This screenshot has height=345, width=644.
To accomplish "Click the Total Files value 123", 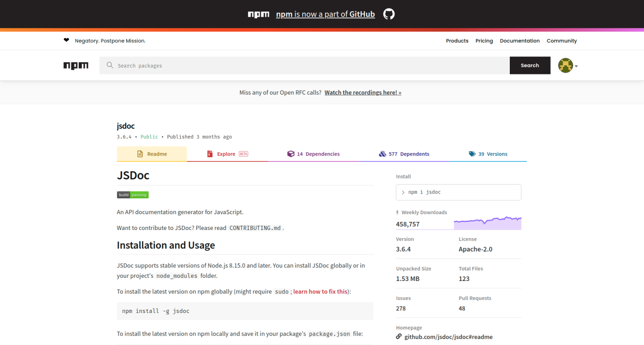I will 464,279.
